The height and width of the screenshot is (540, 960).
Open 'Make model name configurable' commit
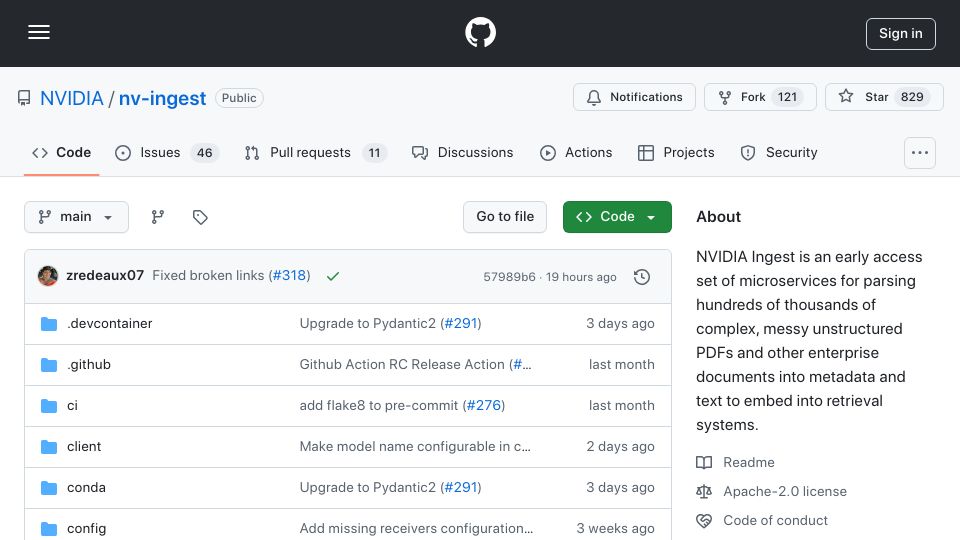pyautogui.click(x=415, y=446)
